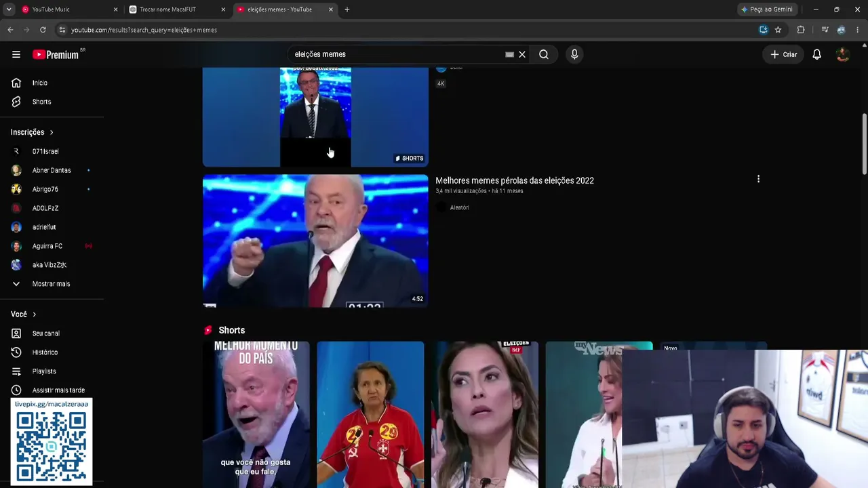Image resolution: width=868 pixels, height=488 pixels.
Task: Go back to the previous page
Action: pyautogui.click(x=10, y=30)
